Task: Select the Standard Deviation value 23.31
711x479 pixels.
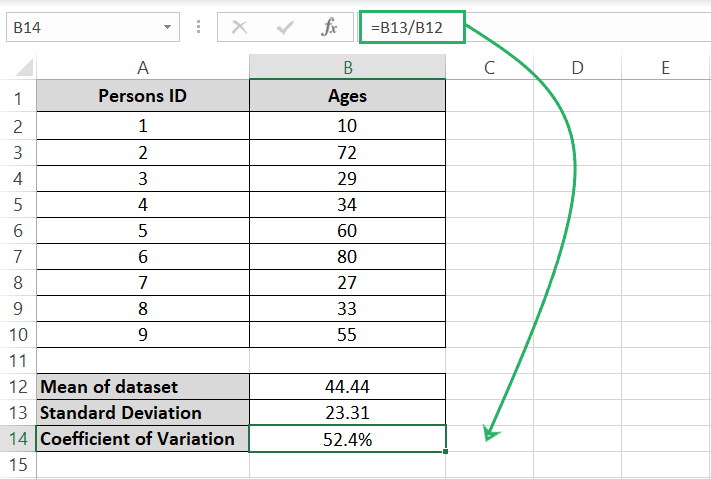Action: (x=347, y=412)
